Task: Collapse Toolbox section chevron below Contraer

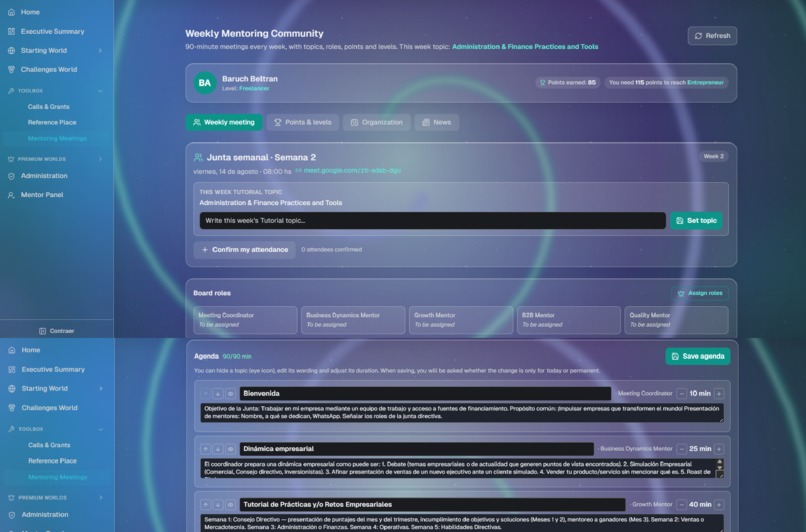Action: coord(101,429)
